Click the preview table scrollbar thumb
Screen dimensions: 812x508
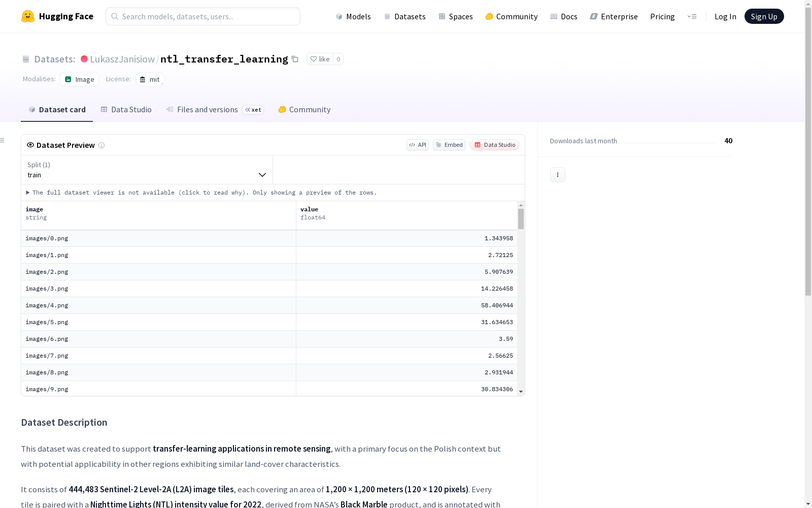point(521,218)
